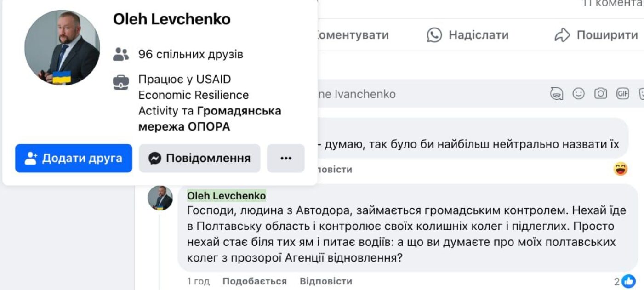Attach a photo with camera icon
This screenshot has height=290, width=644.
[x=601, y=94]
